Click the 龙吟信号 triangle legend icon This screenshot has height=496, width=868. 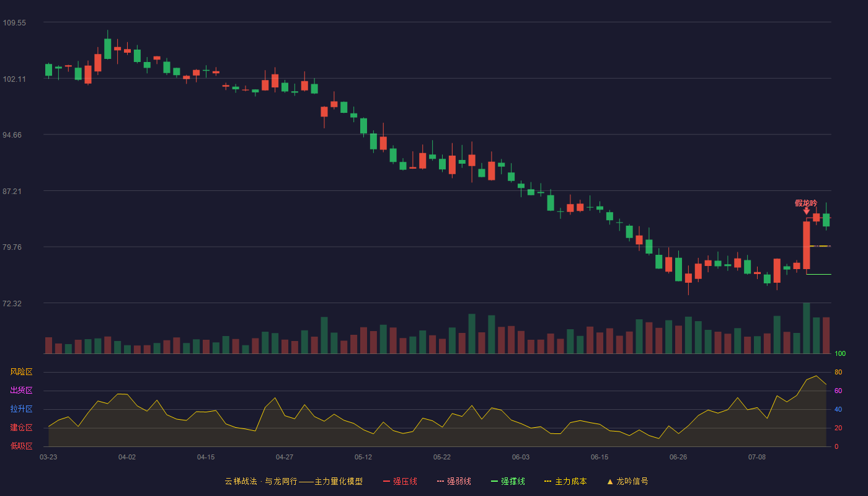[x=610, y=481]
